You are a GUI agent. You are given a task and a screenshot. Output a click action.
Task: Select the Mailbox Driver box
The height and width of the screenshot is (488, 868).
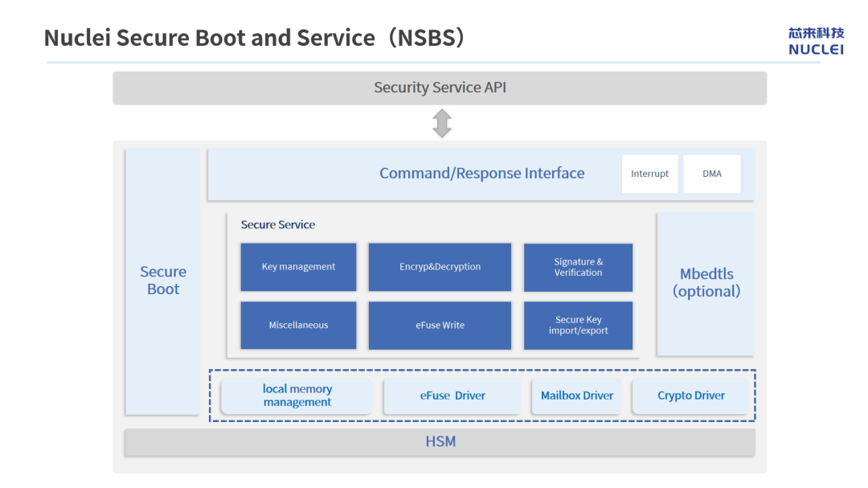coord(577,396)
